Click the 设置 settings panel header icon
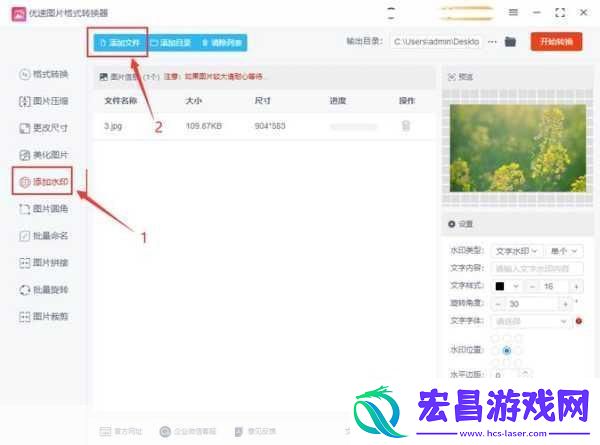Screen dimensions: 600x445 pyautogui.click(x=452, y=224)
